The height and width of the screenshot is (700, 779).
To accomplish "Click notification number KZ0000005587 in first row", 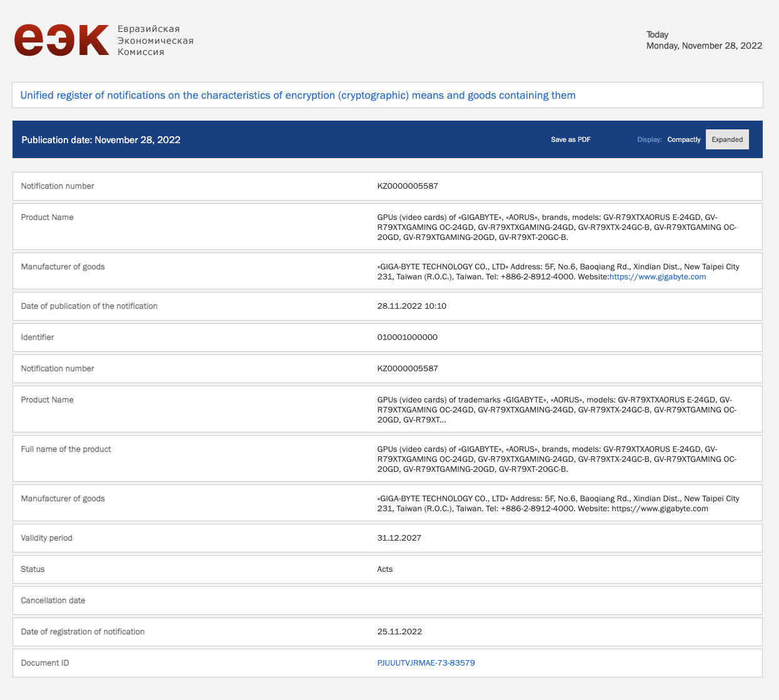I will click(408, 186).
